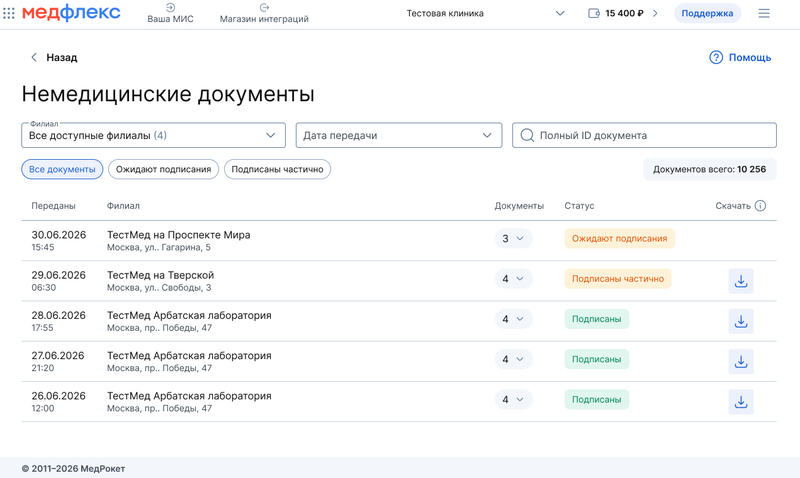800x478 pixels.
Task: Click Подписаны частично status badge in table
Action: click(x=618, y=279)
